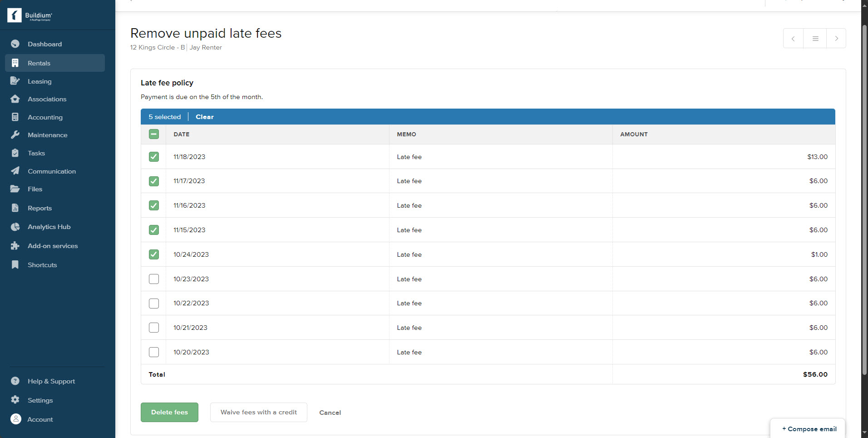Click the Tasks clipboard icon

(x=15, y=153)
